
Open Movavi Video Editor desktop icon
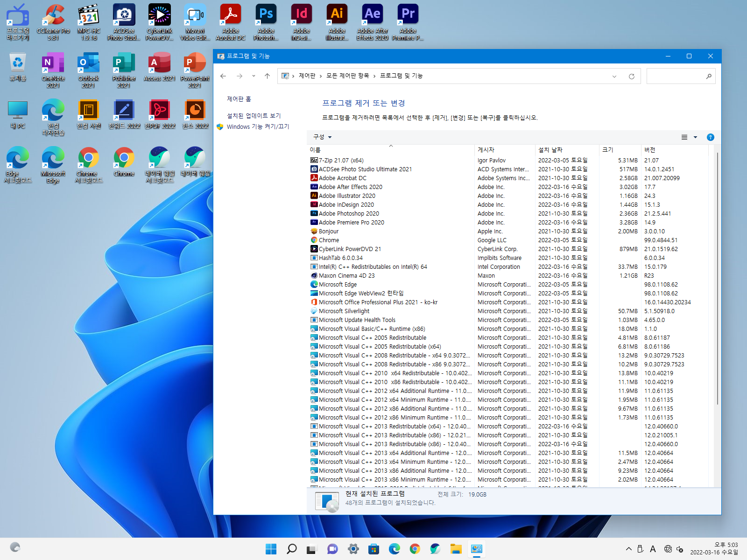195,22
